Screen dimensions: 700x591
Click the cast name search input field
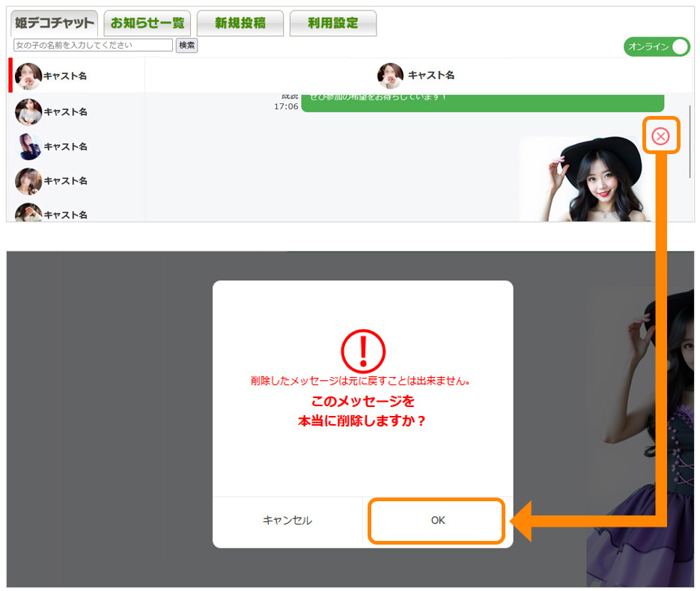[x=93, y=46]
